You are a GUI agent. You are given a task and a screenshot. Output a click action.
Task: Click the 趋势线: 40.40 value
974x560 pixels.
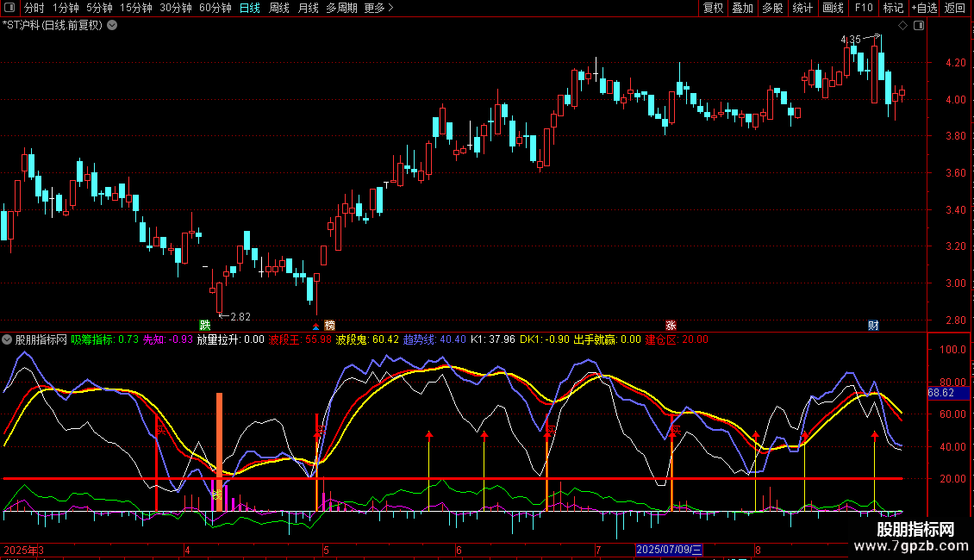click(x=434, y=339)
